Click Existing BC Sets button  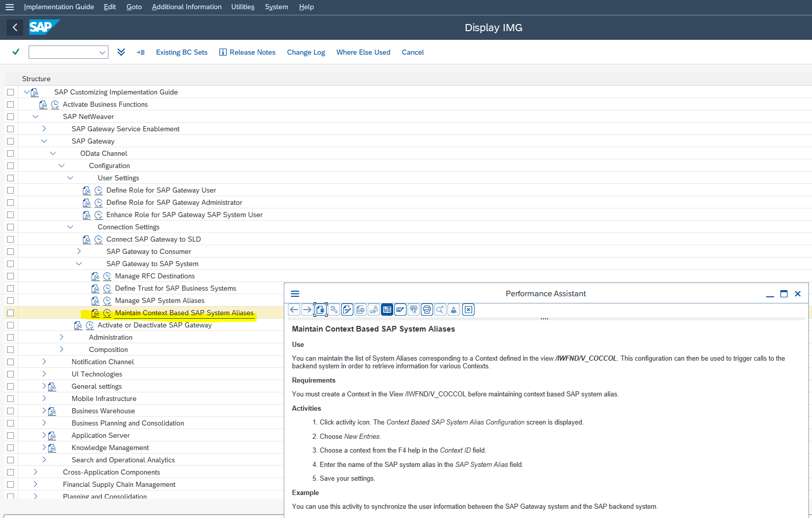tap(182, 52)
